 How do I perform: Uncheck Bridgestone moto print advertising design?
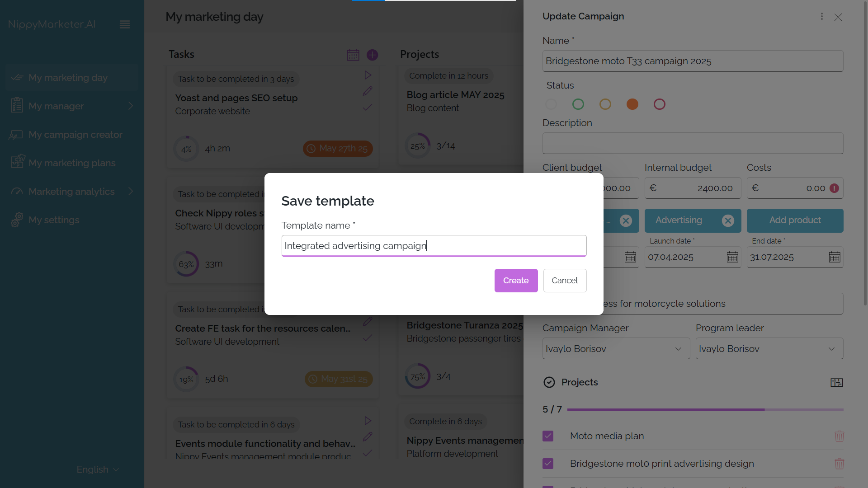[547, 464]
